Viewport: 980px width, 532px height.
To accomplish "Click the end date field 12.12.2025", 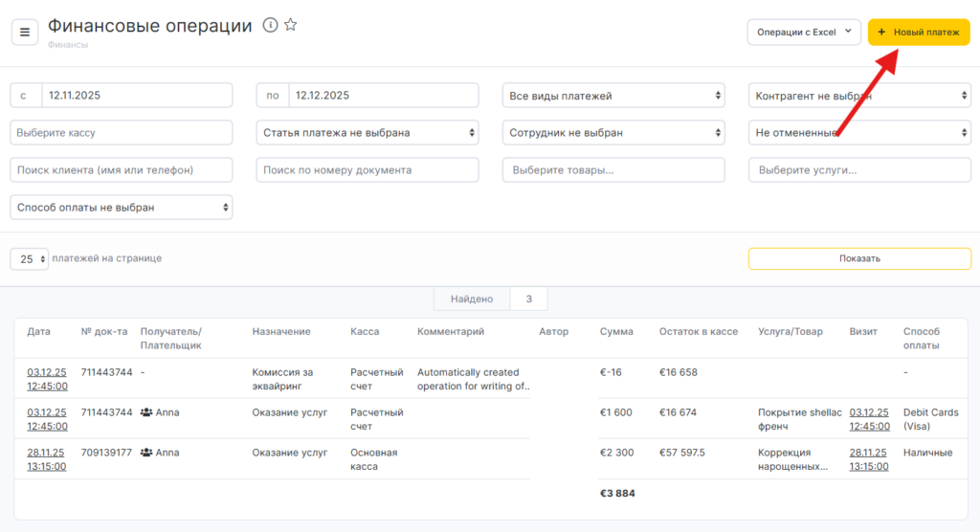I will tap(382, 96).
